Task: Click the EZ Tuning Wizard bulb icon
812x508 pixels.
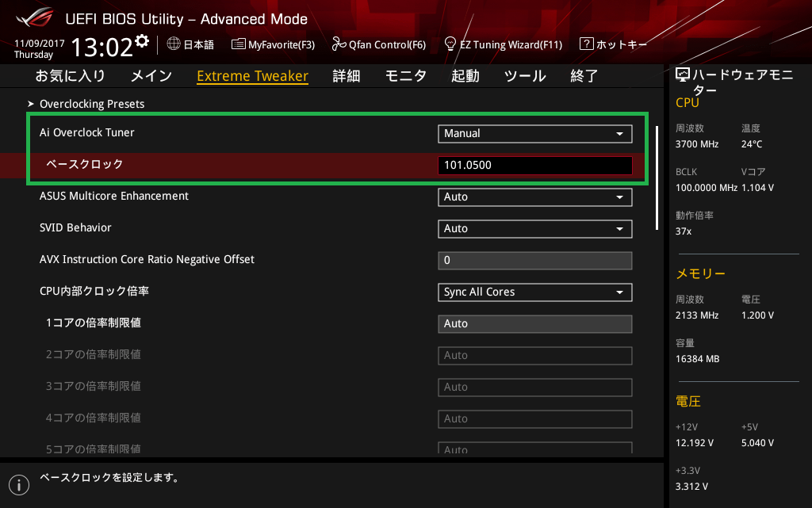Action: click(450, 44)
